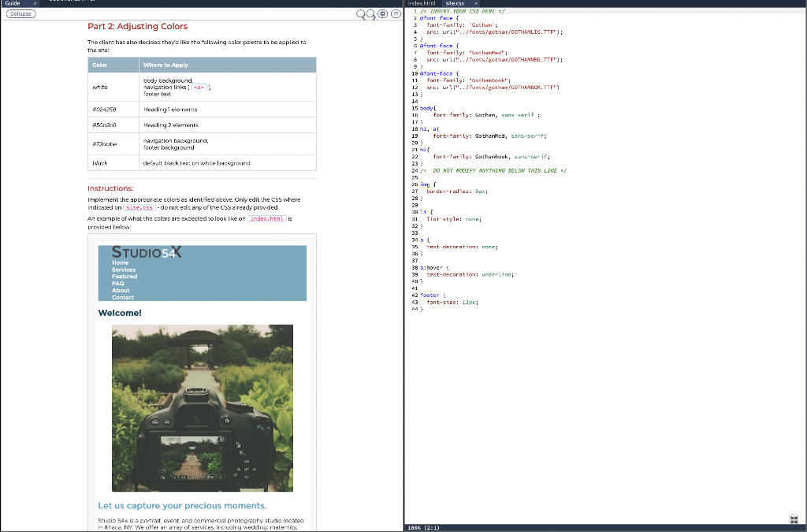Click the Home link in the site preview
807x532 pixels.
[120, 262]
